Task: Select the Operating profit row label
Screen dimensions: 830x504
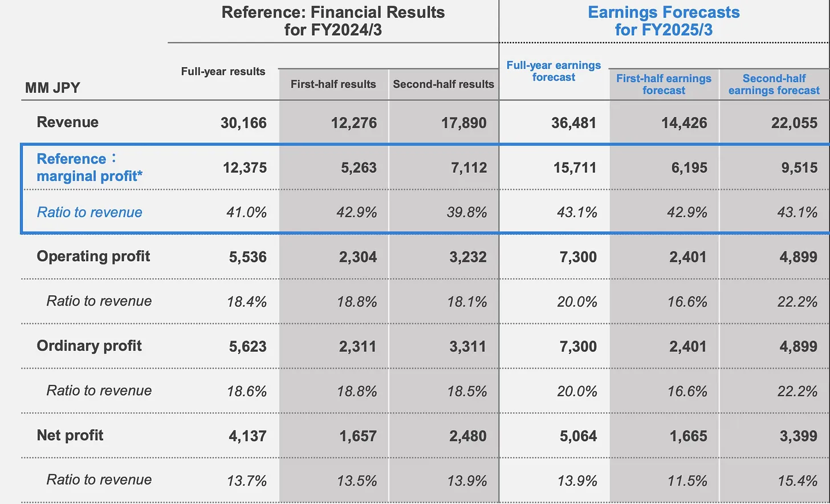Action: click(x=93, y=256)
